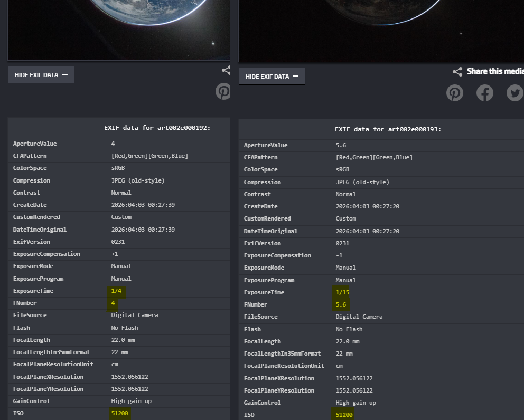Click CreateDate 2026:04:03 00:27:39
The height and width of the screenshot is (420, 524).
tap(143, 205)
